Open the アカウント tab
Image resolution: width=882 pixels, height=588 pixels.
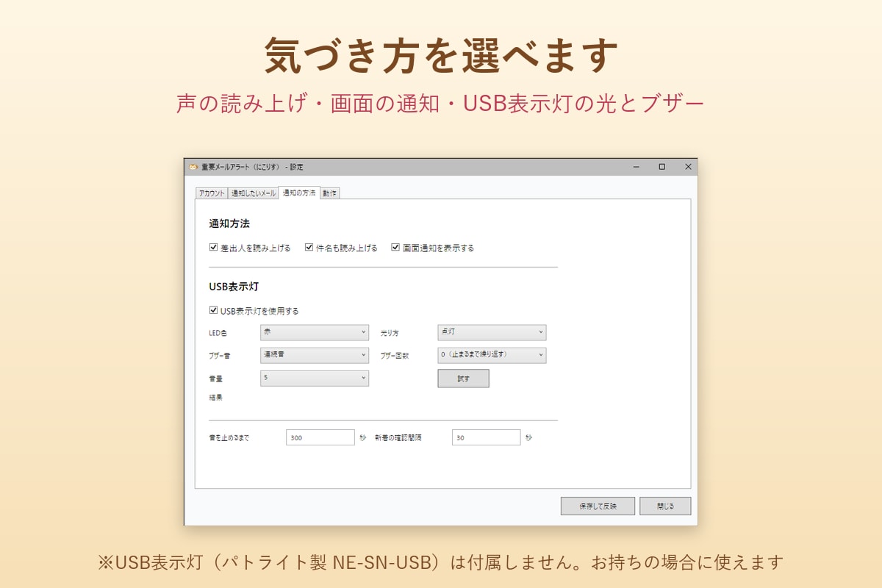coord(212,193)
